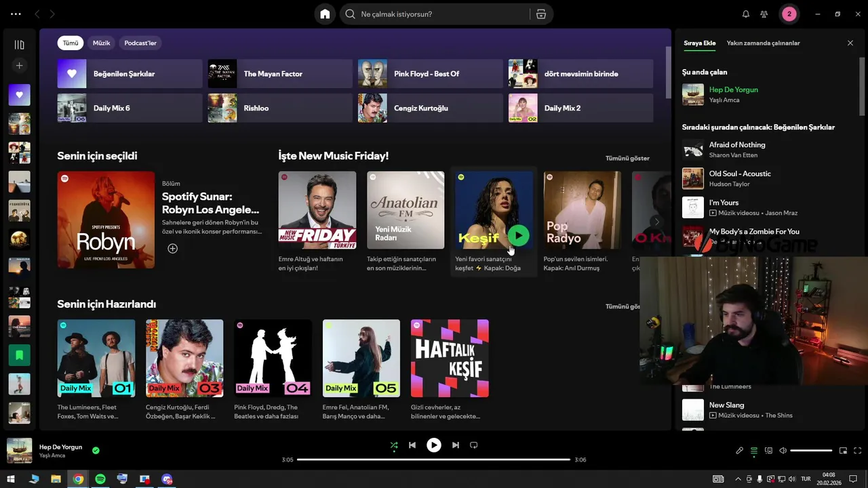This screenshot has height=488, width=868.
Task: Create a new playlist with the plus icon
Action: (19, 66)
